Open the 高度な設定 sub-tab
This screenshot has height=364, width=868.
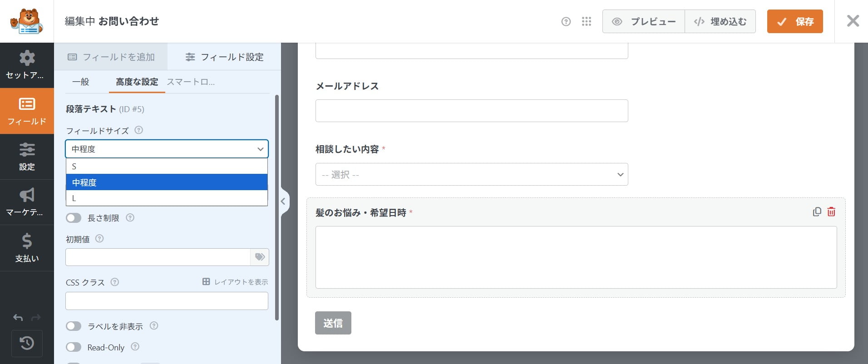pyautogui.click(x=137, y=82)
